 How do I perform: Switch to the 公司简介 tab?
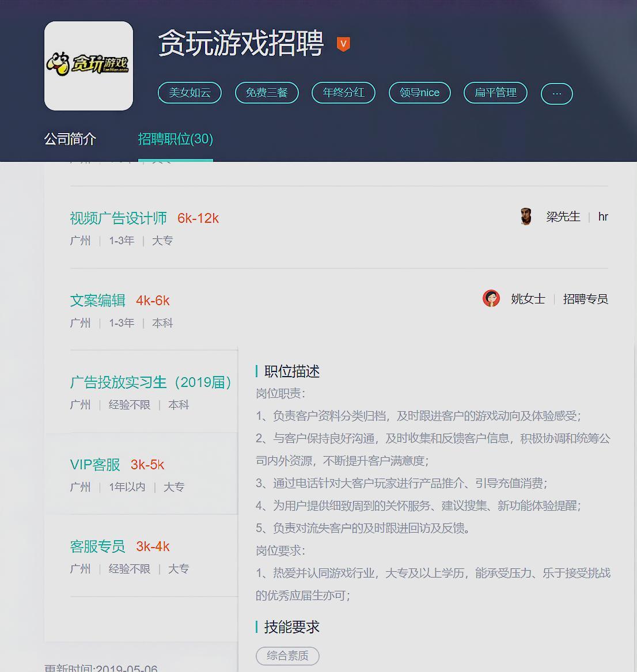(x=69, y=139)
